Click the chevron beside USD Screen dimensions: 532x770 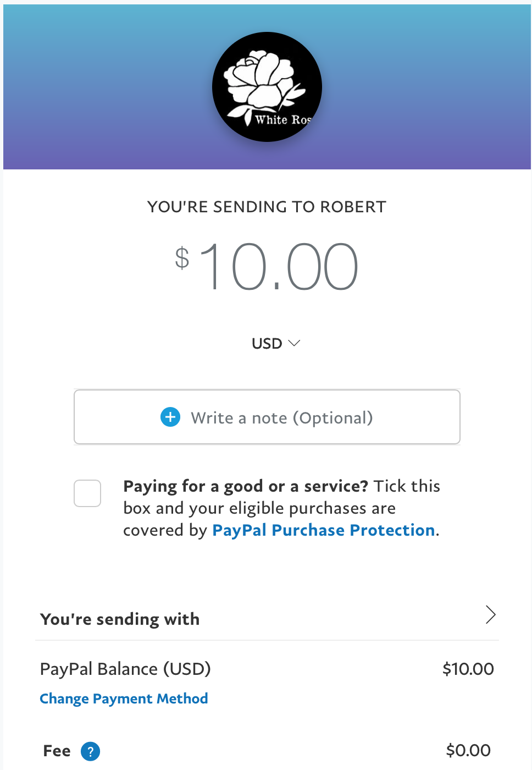pos(294,343)
